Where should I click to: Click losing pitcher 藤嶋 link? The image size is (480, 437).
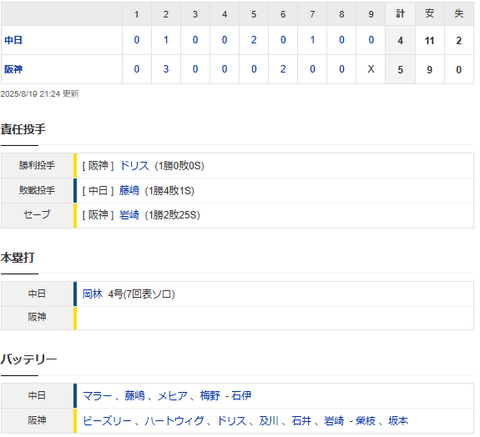click(x=129, y=191)
